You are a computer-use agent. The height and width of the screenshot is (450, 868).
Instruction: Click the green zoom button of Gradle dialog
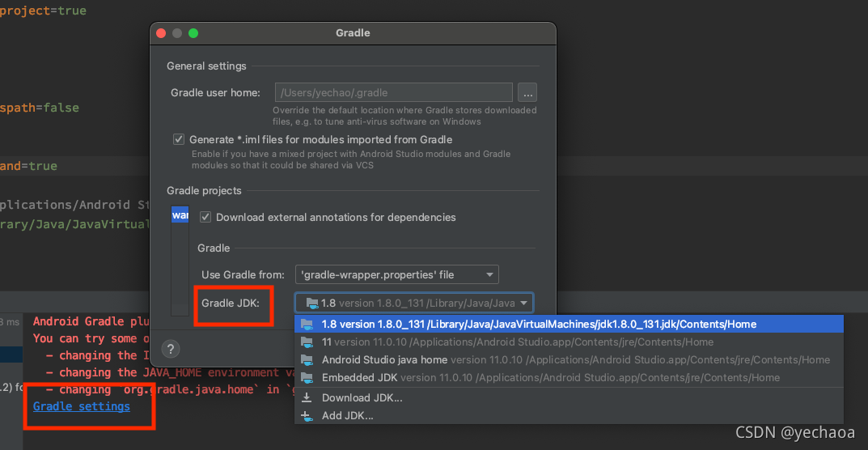[193, 33]
